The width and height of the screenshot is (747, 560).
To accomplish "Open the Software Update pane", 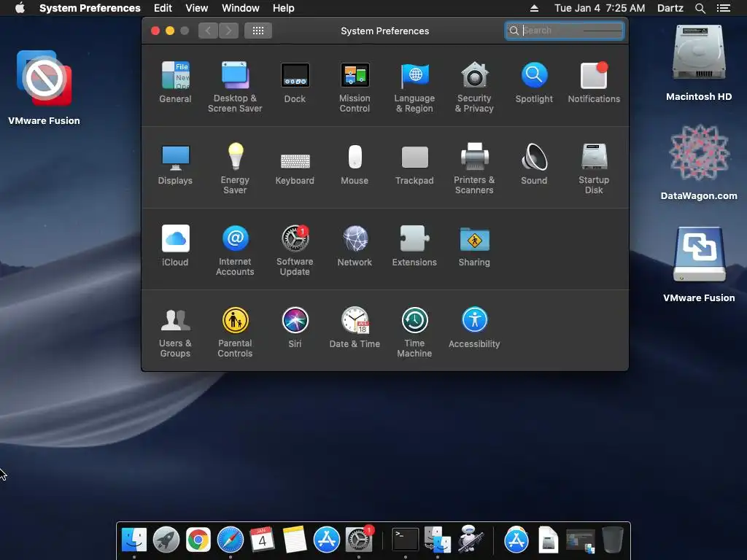I will 295,250.
